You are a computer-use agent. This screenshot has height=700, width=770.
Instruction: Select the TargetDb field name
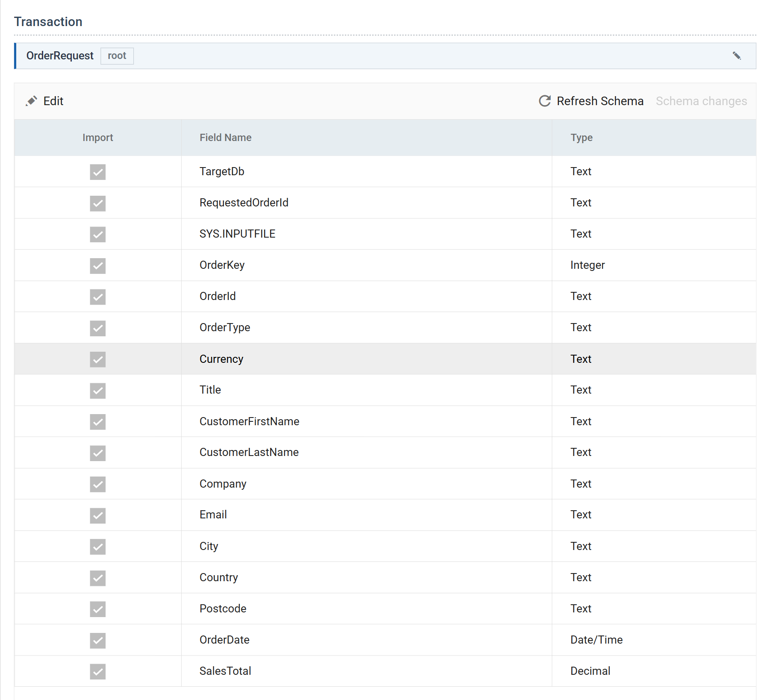point(222,171)
